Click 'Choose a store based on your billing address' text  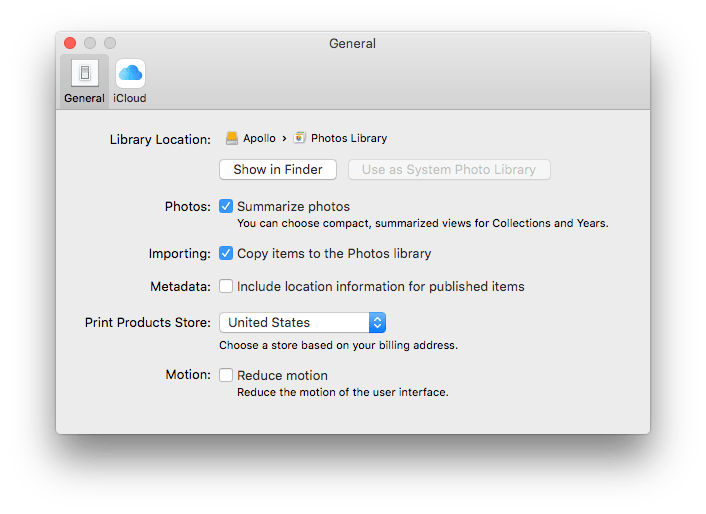[x=339, y=345]
